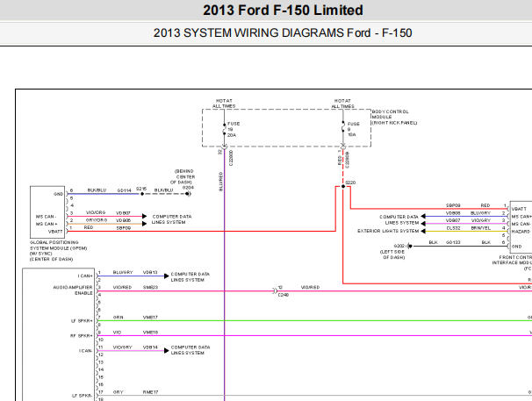Select the 'GLOBAL POSITIONING SYSTEM MODULE (GPSM)' caption
The image size is (532, 401).
tap(58, 246)
